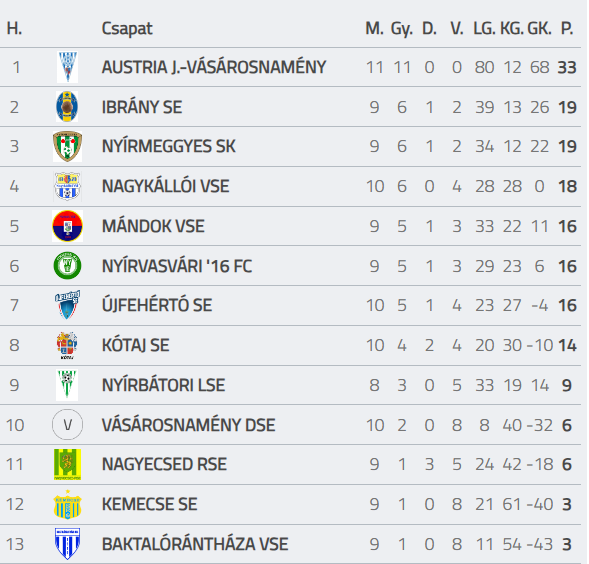Click the Kemecse SE yellow striped crest
589x564 pixels.
tap(68, 504)
